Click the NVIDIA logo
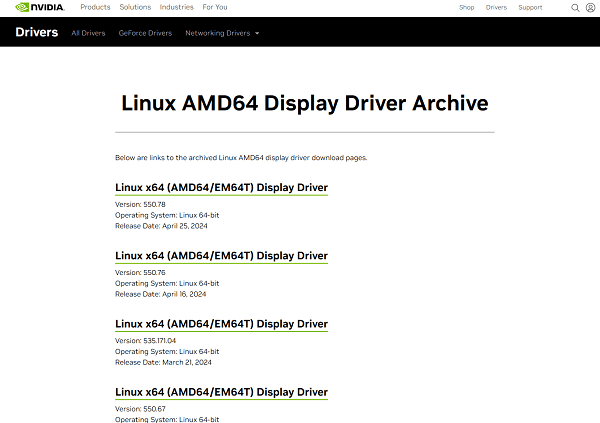The height and width of the screenshot is (423, 600). coord(40,7)
